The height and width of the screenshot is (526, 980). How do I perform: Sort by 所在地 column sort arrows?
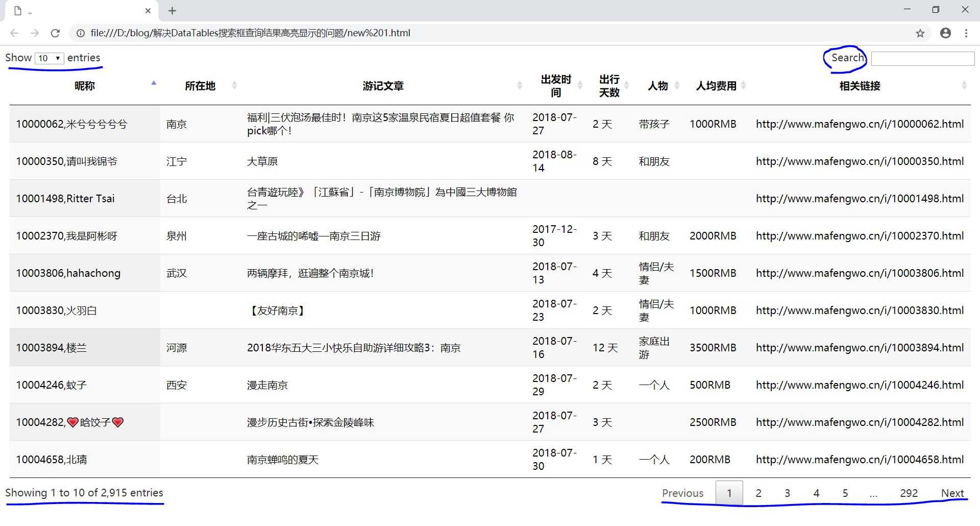234,85
